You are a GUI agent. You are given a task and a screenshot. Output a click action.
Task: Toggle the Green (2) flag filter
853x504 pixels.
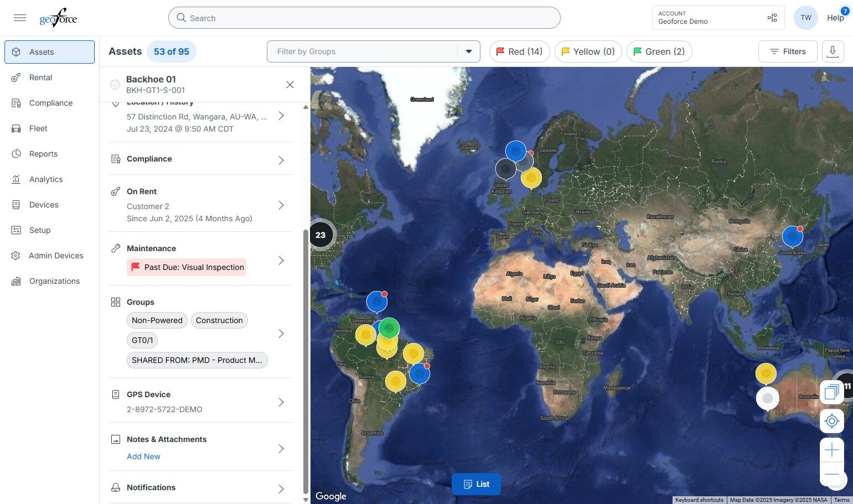click(x=659, y=51)
